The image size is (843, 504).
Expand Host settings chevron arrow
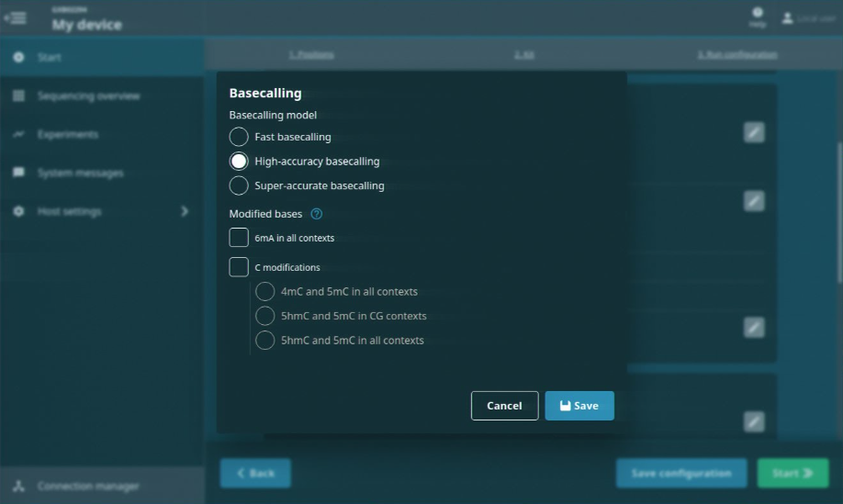pos(185,211)
